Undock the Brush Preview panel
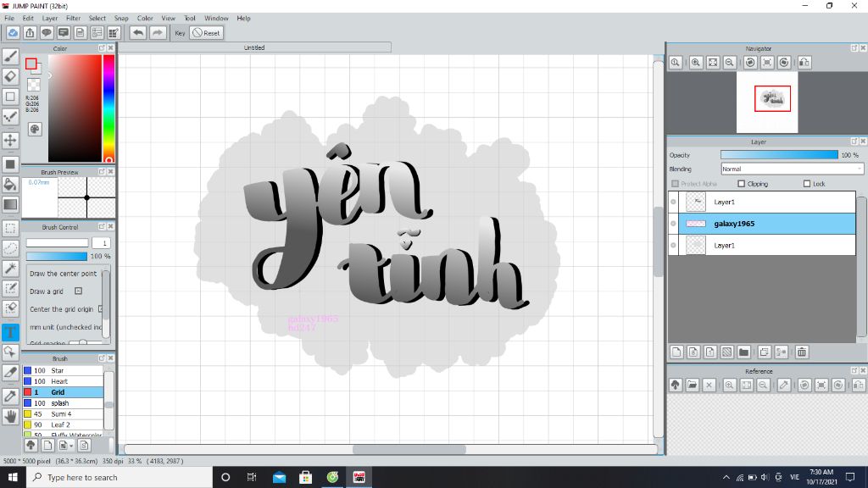 pos(102,172)
